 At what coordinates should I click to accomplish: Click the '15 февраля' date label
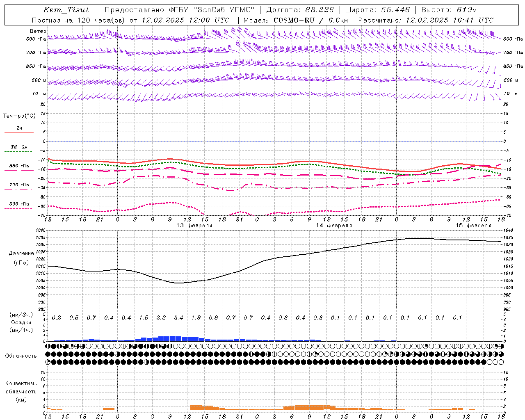coord(473,226)
